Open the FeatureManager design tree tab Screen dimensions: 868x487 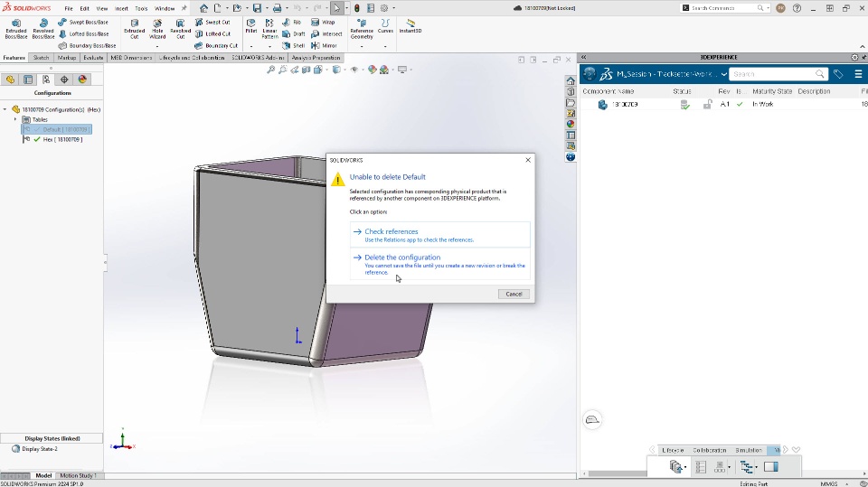point(10,80)
